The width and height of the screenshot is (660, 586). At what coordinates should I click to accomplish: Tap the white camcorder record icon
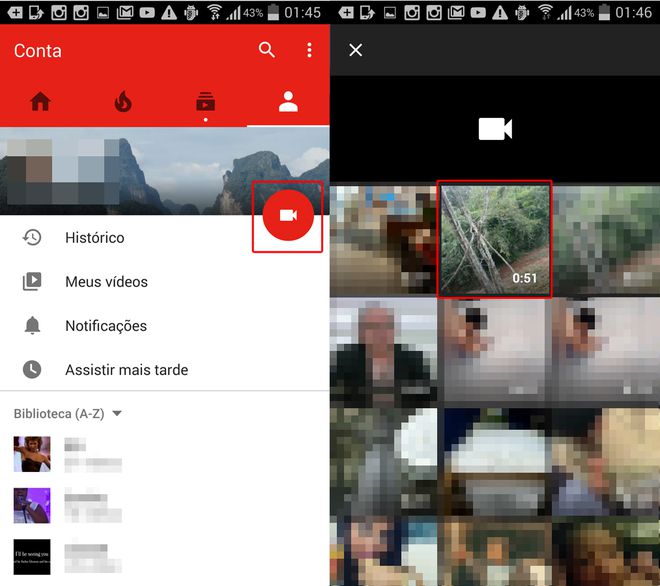495,129
